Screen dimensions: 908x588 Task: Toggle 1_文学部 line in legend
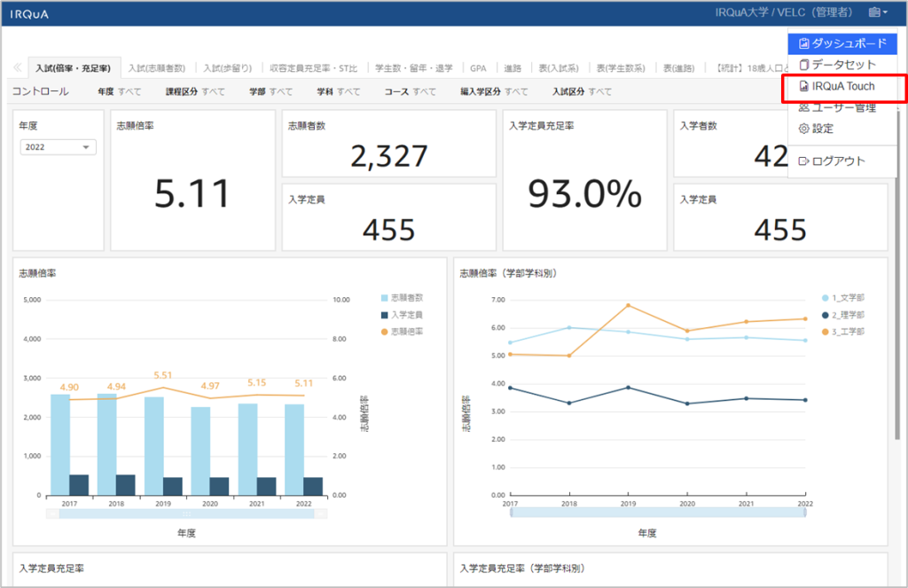point(842,298)
